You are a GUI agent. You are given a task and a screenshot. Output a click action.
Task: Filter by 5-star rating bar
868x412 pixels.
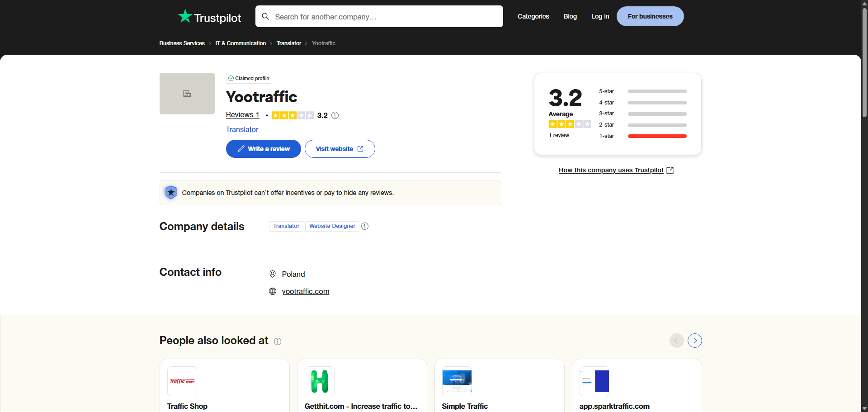643,91
